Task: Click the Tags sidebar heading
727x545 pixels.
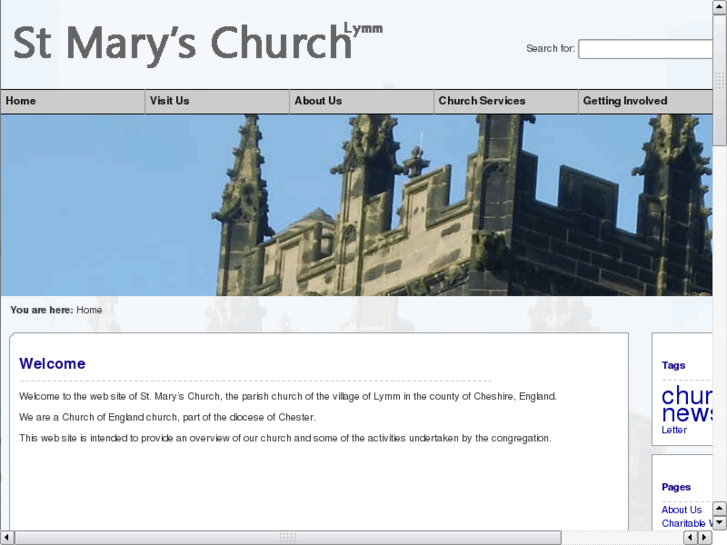Action: coord(673,365)
